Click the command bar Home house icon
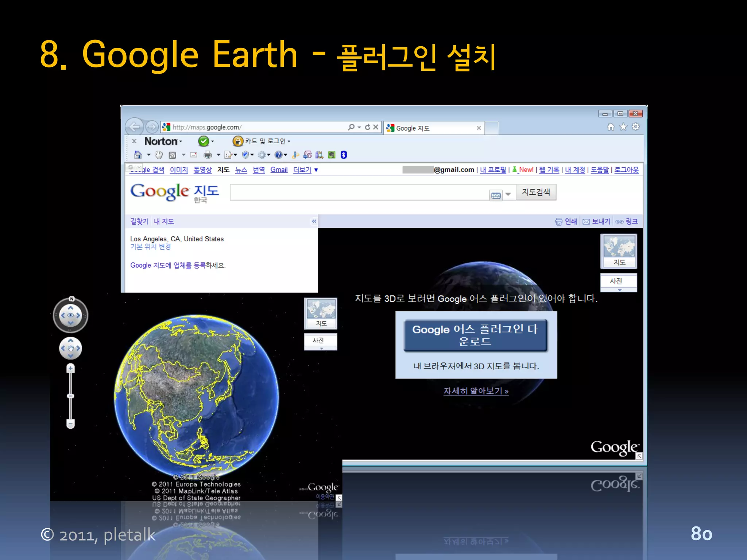747x560 pixels. point(138,155)
